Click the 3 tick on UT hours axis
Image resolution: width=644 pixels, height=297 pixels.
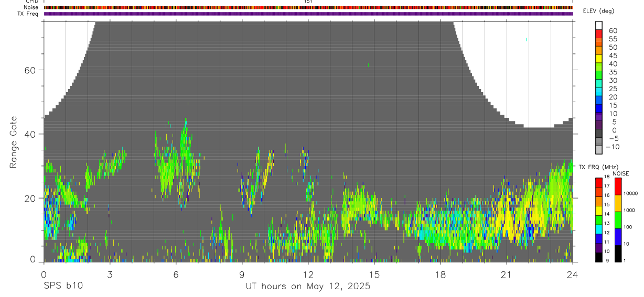tap(110, 274)
